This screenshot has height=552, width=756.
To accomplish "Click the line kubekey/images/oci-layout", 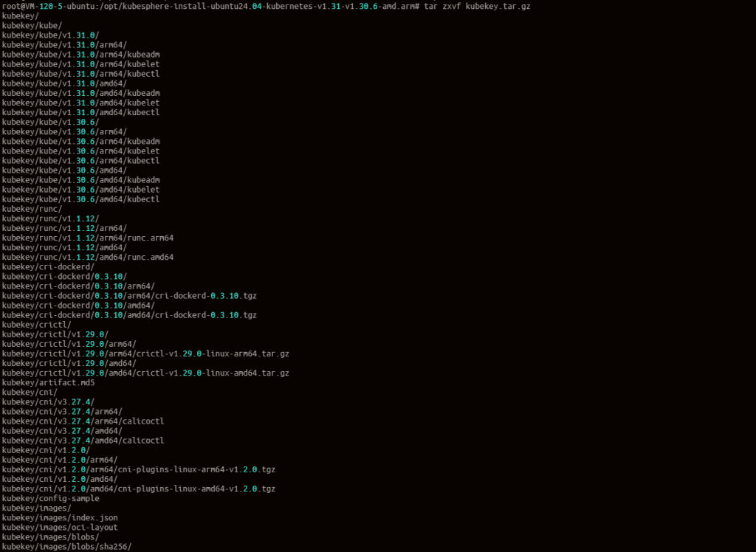I will click(60, 527).
